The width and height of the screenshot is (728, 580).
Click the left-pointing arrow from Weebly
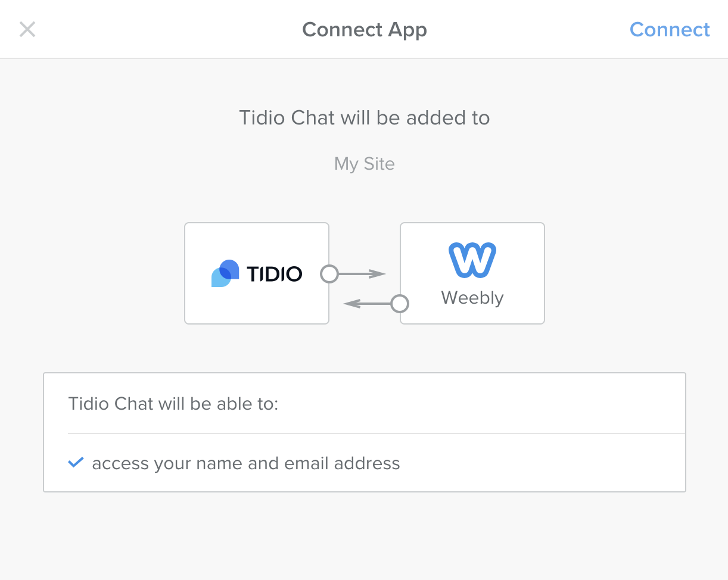pos(367,304)
